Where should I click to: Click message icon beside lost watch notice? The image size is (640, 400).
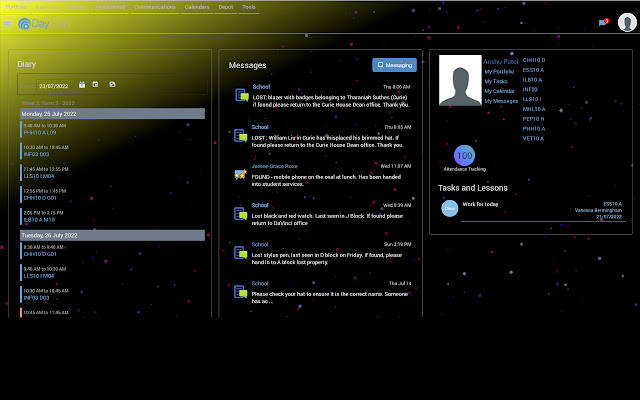(240, 213)
